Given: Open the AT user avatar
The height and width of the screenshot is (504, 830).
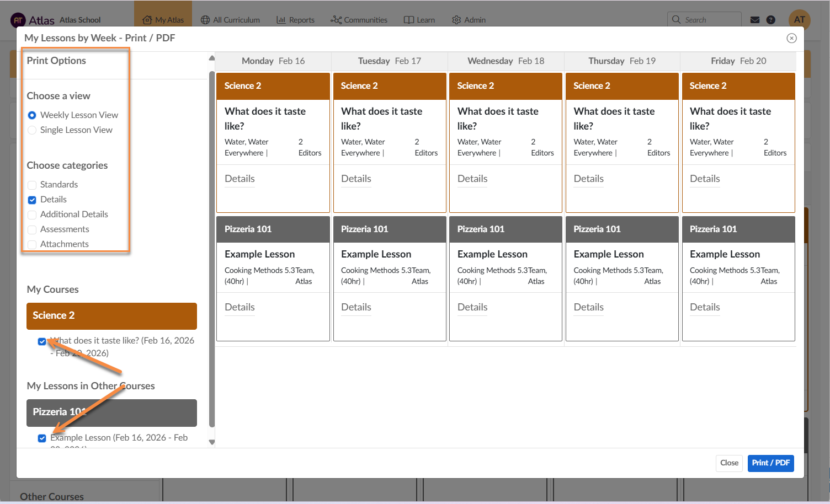Looking at the screenshot, I should click(x=799, y=20).
